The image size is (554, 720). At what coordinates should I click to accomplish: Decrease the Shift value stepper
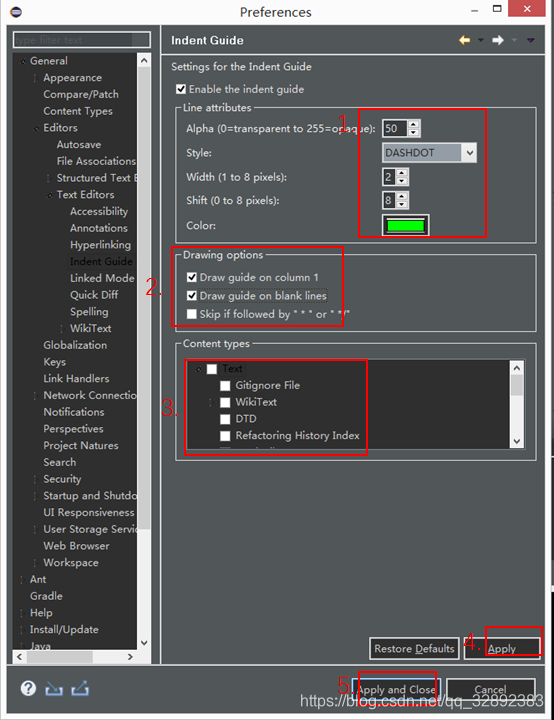[x=402, y=205]
